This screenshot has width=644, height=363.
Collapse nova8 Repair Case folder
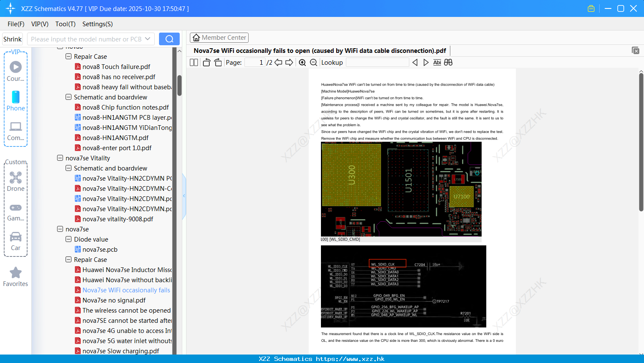(69, 56)
